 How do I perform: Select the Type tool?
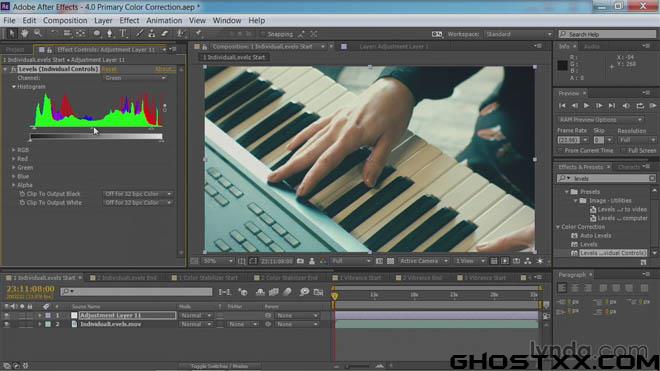[x=123, y=33]
